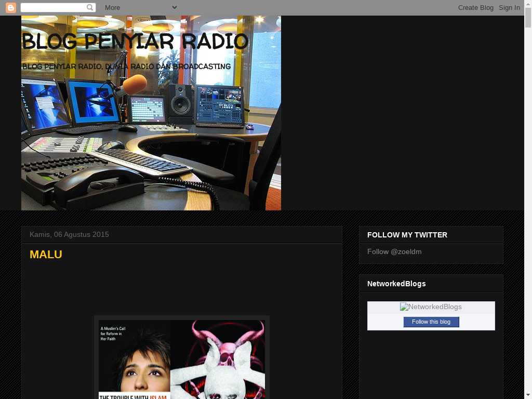The width and height of the screenshot is (532, 399).
Task: Click the BLOG PENYIAR RADIO header title
Action: tap(135, 42)
